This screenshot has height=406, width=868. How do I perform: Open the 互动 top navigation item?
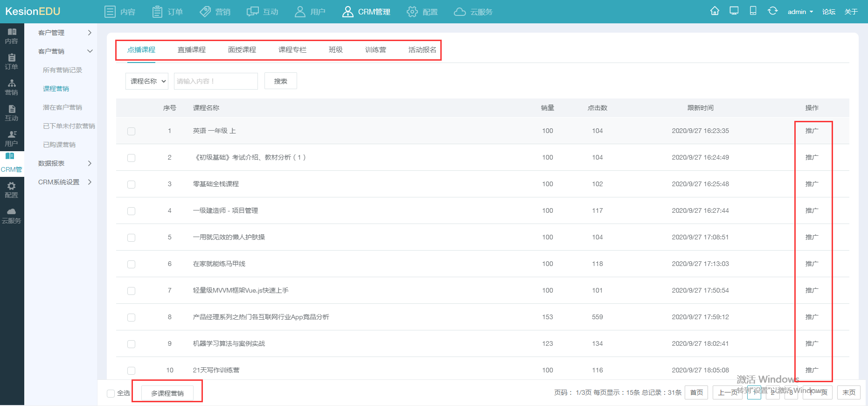[x=263, y=12]
